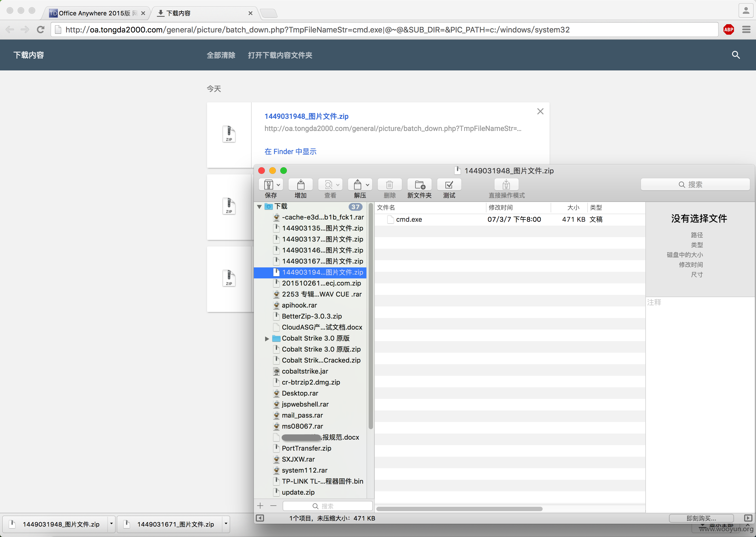
Task: Click the Test (测试) checkmark icon
Action: [x=449, y=185]
